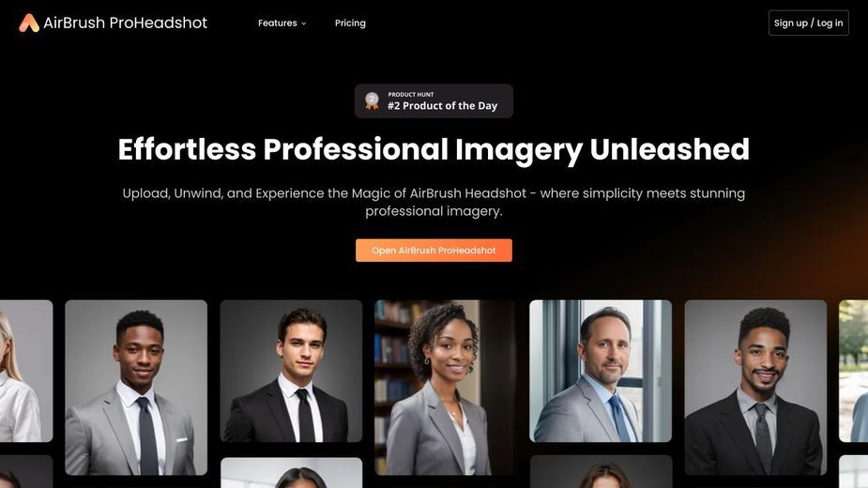Click the Upload, Unwind, and Experience subtitle text

point(434,202)
